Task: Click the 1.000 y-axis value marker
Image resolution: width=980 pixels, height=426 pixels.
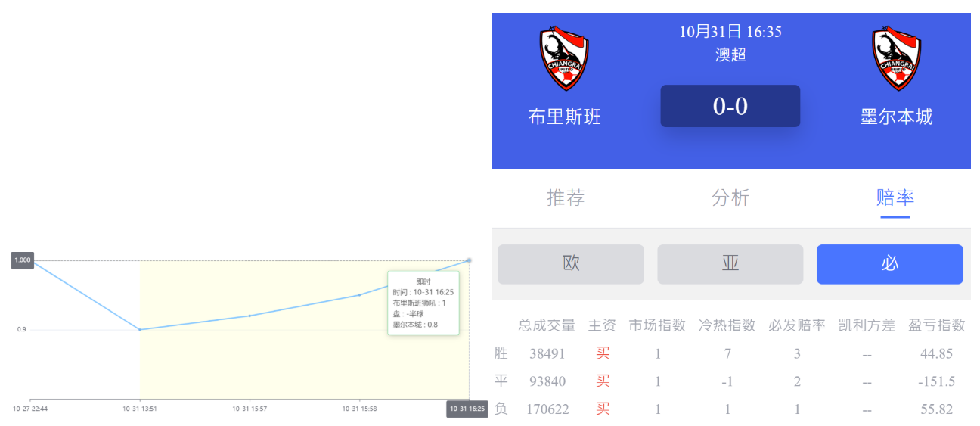Action: point(23,260)
